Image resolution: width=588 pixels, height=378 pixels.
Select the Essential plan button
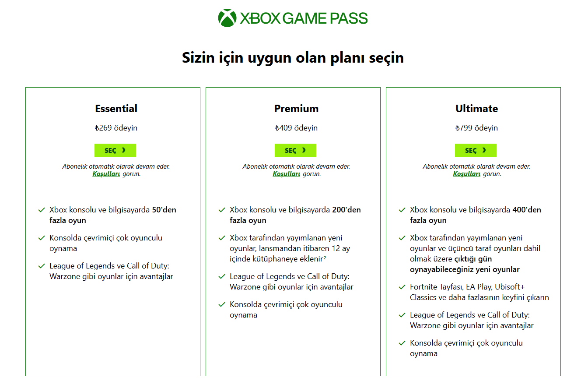(x=115, y=150)
